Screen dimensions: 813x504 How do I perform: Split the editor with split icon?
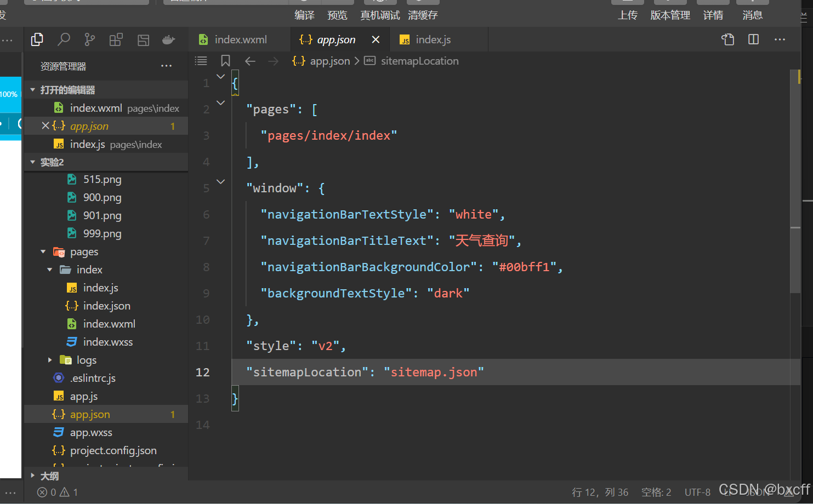[753, 39]
